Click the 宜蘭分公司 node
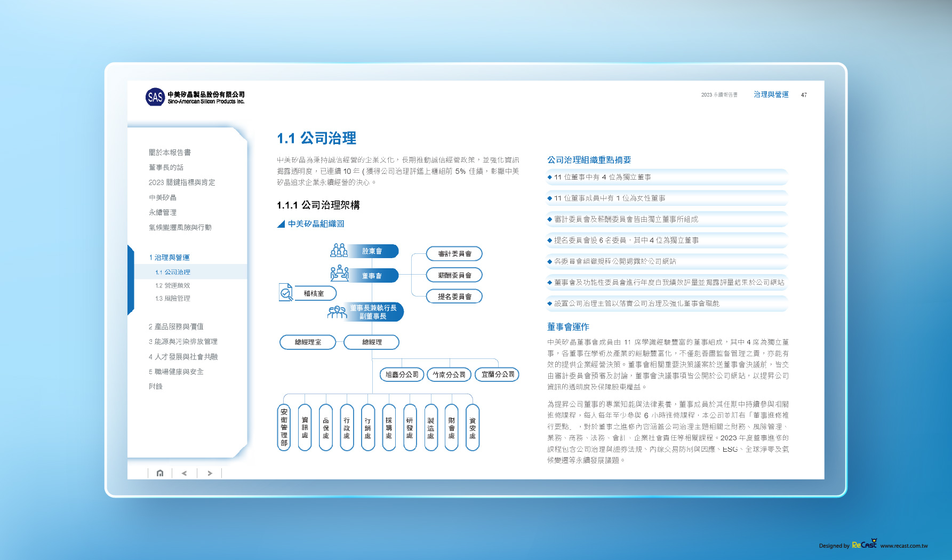The image size is (952, 560). 498,374
